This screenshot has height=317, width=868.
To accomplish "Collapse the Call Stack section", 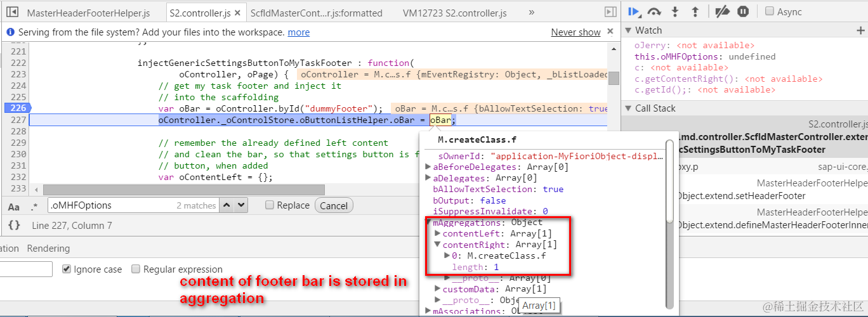I will click(628, 108).
